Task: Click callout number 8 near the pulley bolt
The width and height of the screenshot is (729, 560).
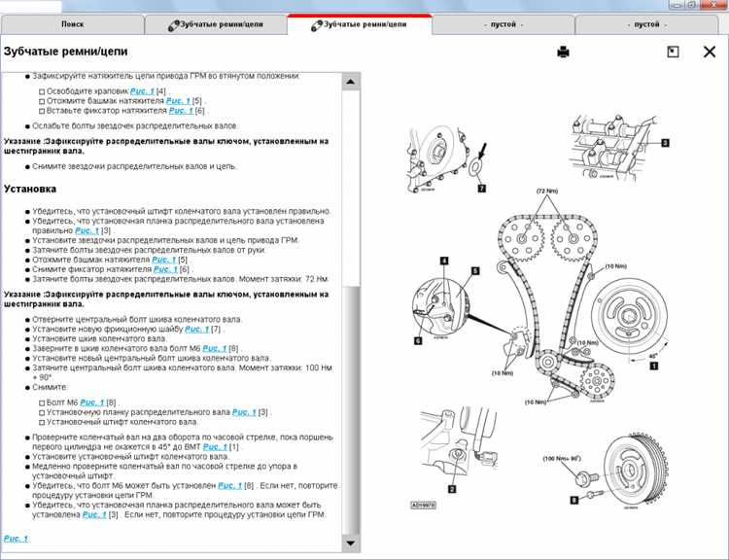Action: [574, 500]
